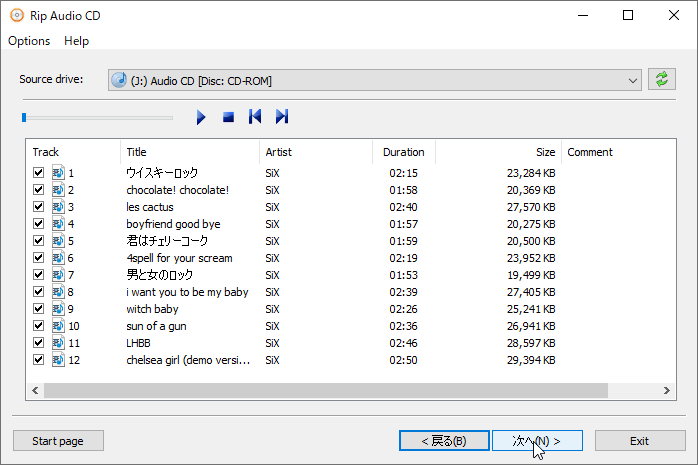Screen dimensions: 698x465
Task: Click the audio file icon for track 12
Action: (58, 360)
